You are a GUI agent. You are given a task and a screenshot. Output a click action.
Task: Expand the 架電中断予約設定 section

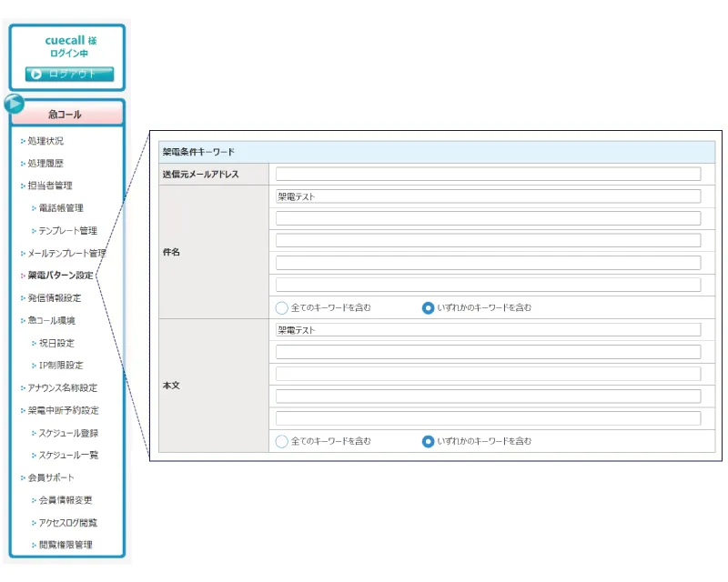(63, 410)
